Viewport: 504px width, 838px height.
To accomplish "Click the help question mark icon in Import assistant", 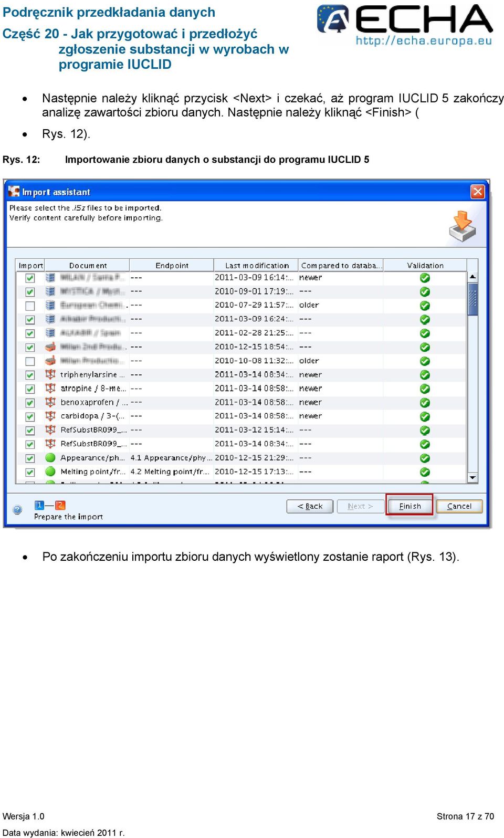I will [17, 509].
